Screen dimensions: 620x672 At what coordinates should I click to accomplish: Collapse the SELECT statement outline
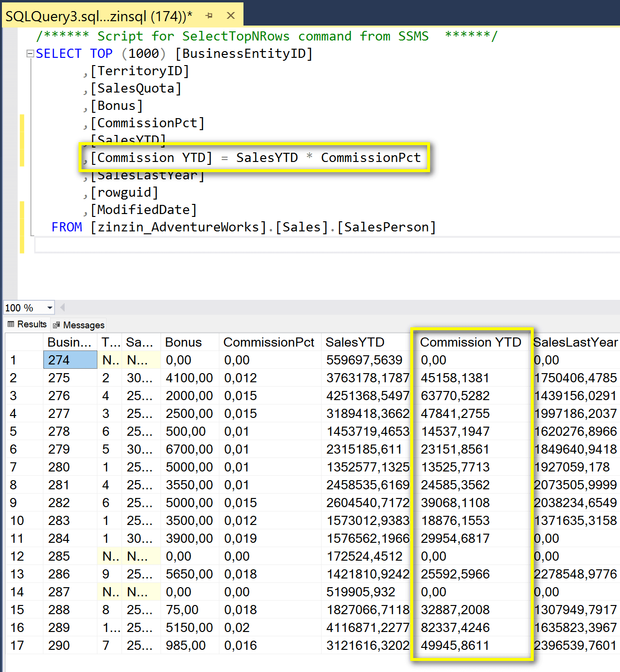(x=30, y=54)
